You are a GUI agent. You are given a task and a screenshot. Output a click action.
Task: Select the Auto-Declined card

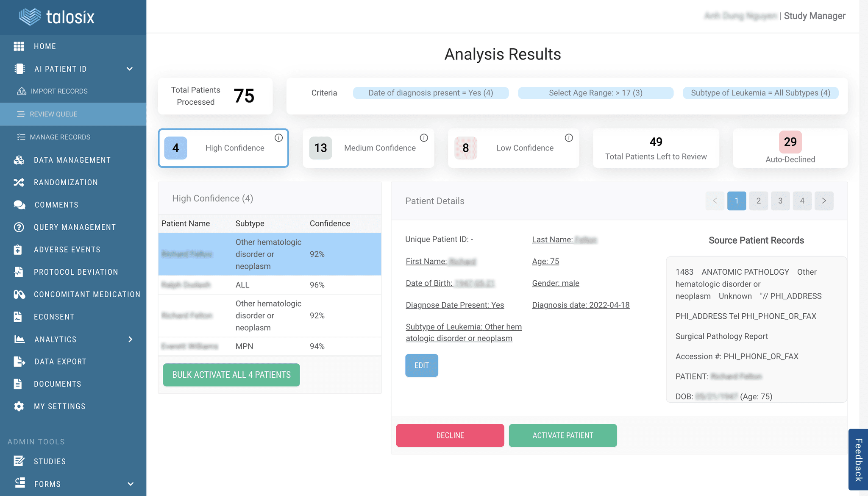click(790, 148)
